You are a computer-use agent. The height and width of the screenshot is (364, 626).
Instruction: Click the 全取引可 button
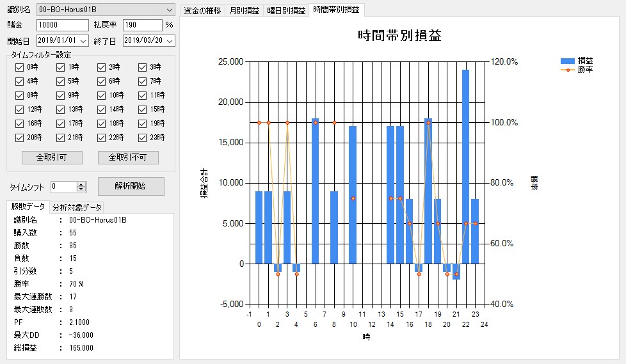(52, 157)
